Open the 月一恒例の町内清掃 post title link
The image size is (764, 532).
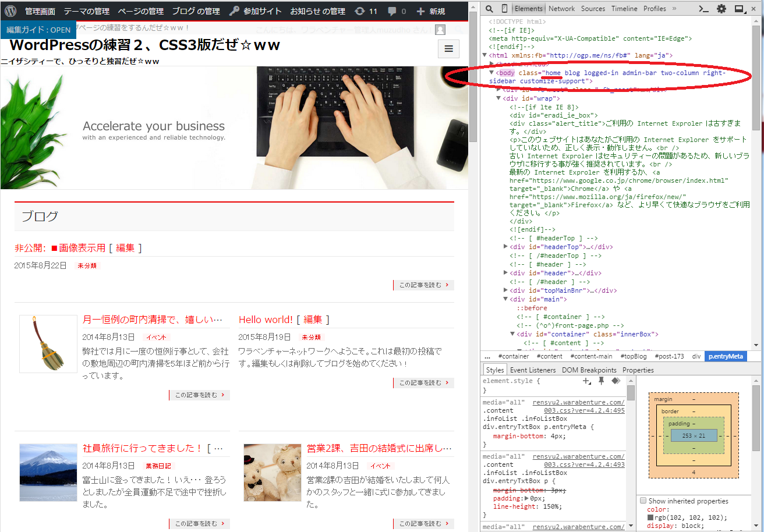(x=153, y=320)
